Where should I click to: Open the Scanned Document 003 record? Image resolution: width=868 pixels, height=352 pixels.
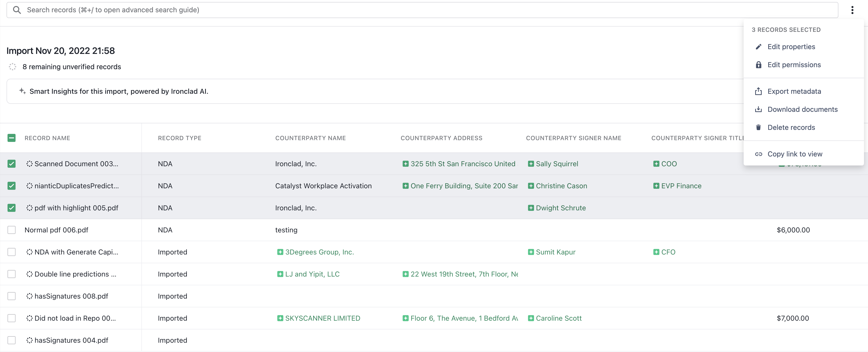point(76,164)
